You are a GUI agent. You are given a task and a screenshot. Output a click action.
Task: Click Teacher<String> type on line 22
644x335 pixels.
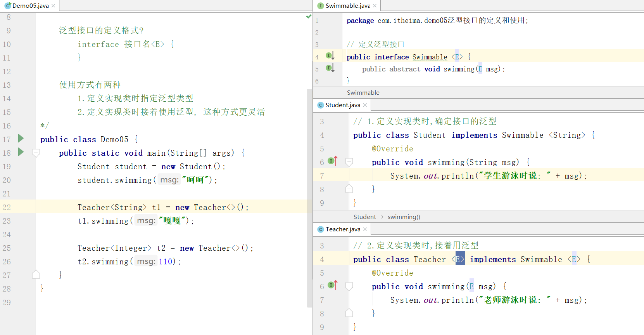[x=112, y=207]
